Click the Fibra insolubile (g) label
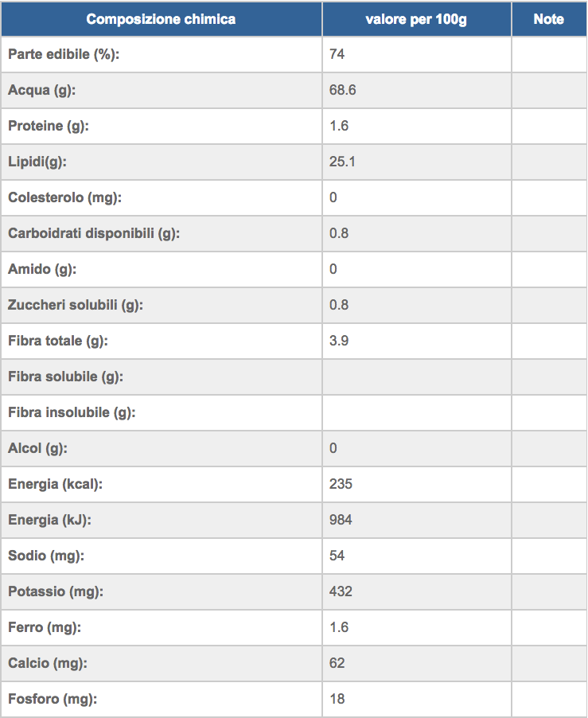This screenshot has height=718, width=588. (72, 412)
